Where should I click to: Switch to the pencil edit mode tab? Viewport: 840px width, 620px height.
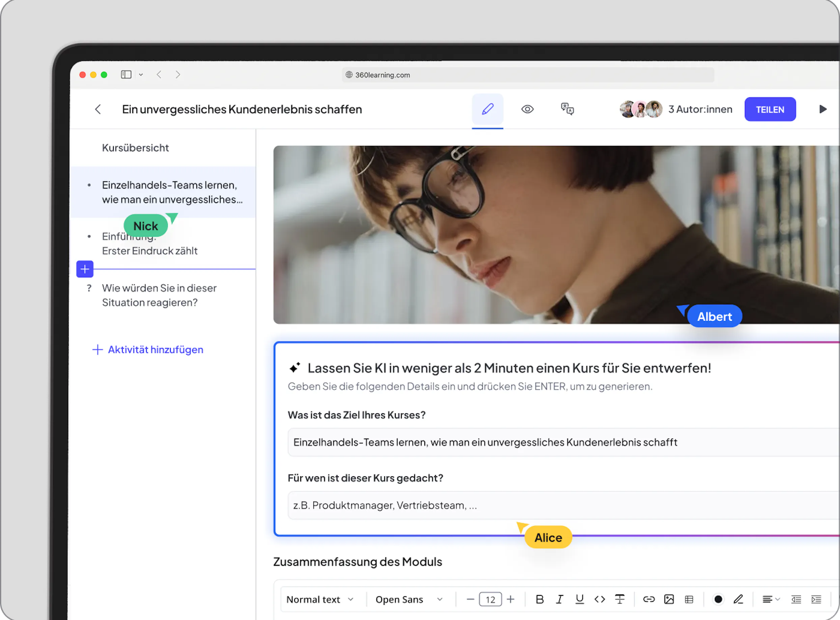[x=487, y=109]
